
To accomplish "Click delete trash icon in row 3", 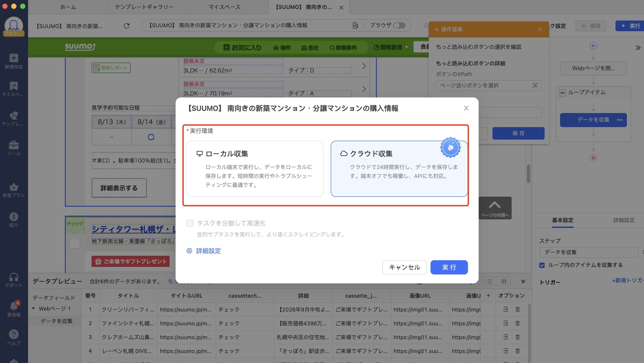I will pos(517,337).
